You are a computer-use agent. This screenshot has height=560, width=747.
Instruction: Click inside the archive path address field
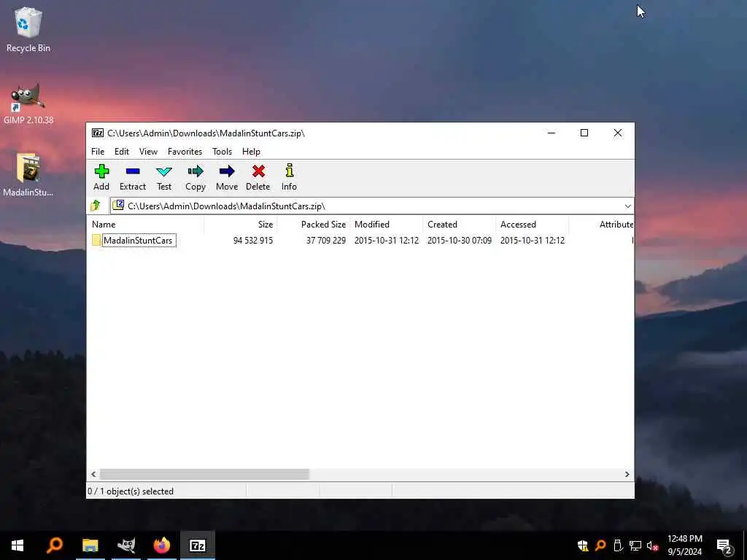(x=371, y=206)
